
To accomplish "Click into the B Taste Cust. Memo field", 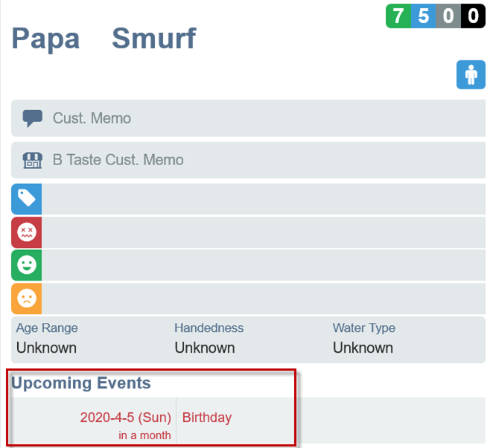I will pos(249,160).
